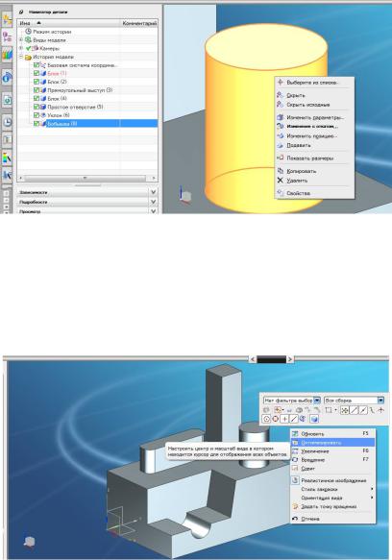Uncheck the Блок (4) checkbox
The image size is (392, 560).
(37, 99)
